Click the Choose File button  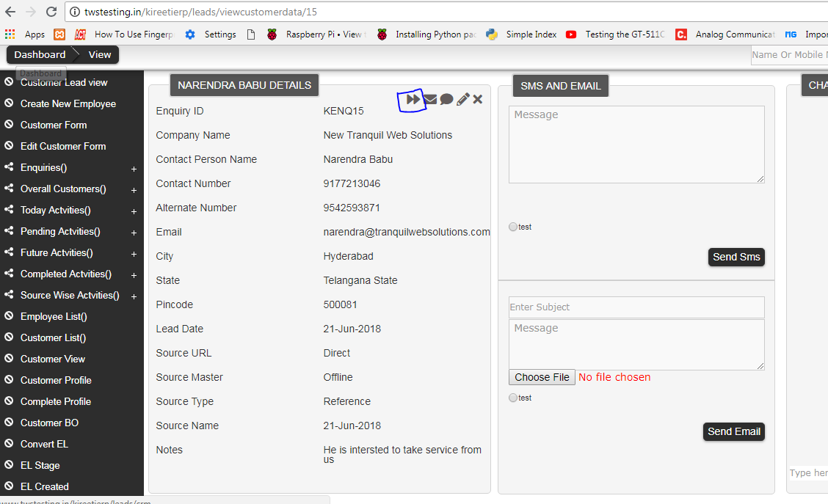[x=542, y=377]
